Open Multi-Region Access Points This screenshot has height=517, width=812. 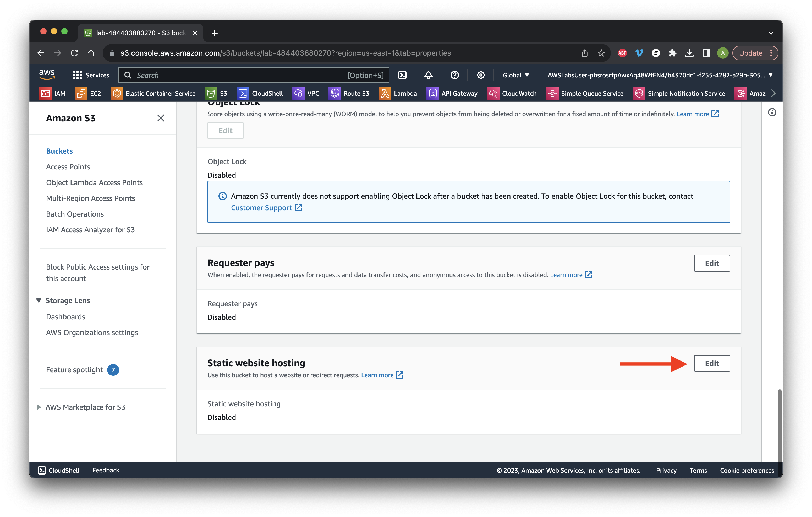coord(90,198)
